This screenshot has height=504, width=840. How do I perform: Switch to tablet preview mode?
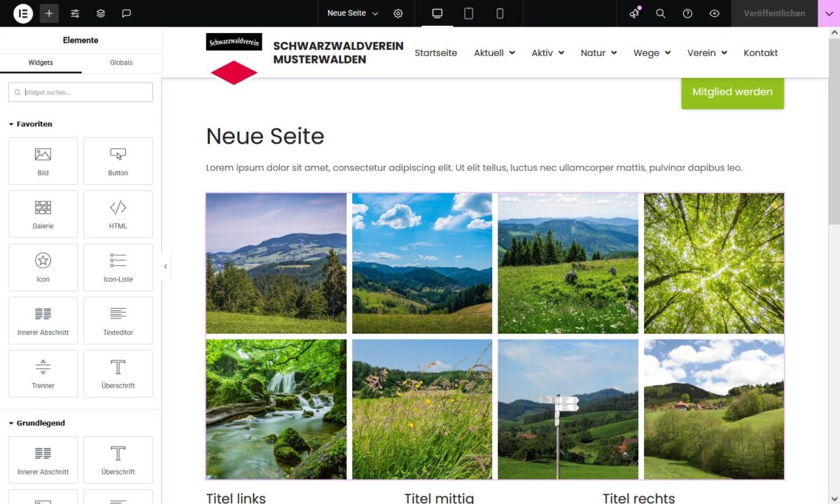pyautogui.click(x=469, y=13)
